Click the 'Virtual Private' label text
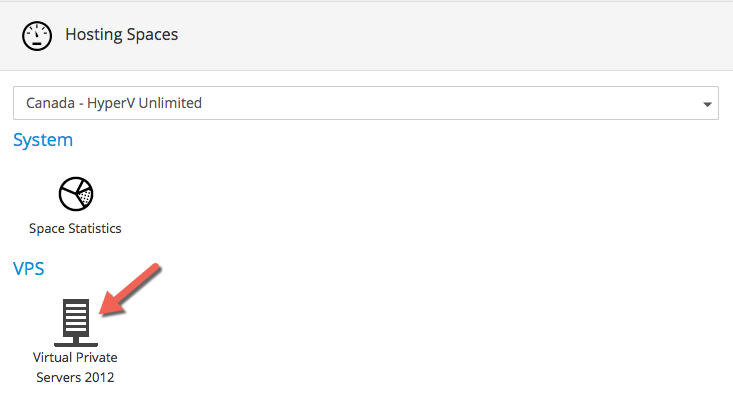733x412 pixels. tap(75, 357)
